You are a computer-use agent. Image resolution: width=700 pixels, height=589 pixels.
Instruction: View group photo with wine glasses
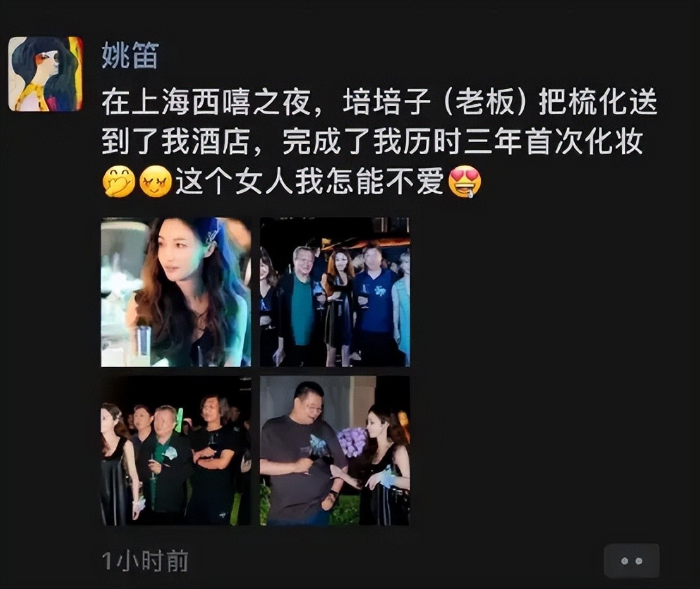[x=335, y=292]
